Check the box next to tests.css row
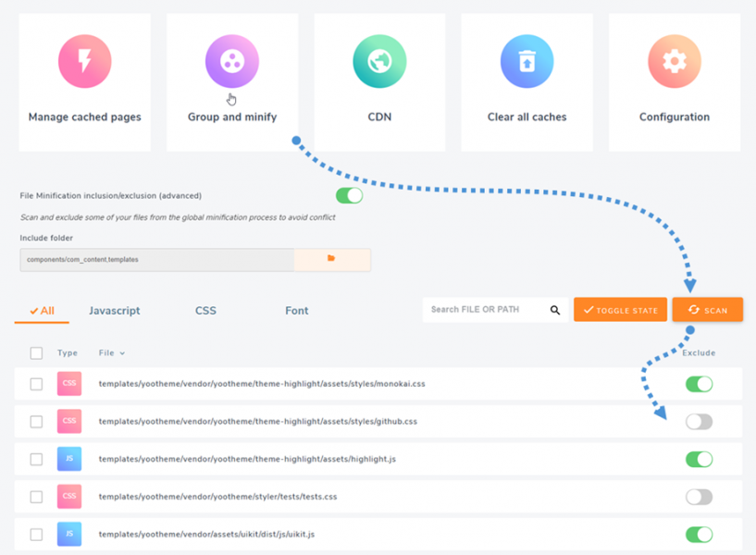The width and height of the screenshot is (756, 555). [36, 497]
